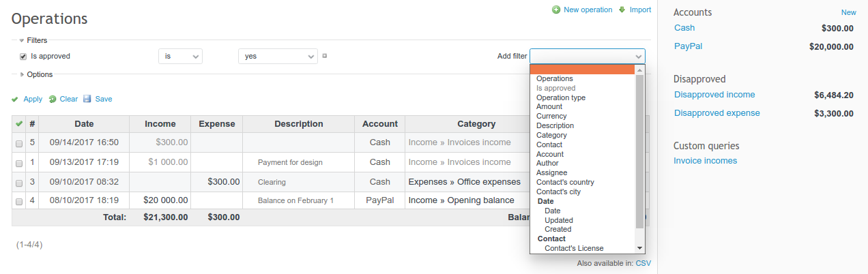Screen dimensions: 868x274
Task: Download the CSV export
Action: point(643,263)
